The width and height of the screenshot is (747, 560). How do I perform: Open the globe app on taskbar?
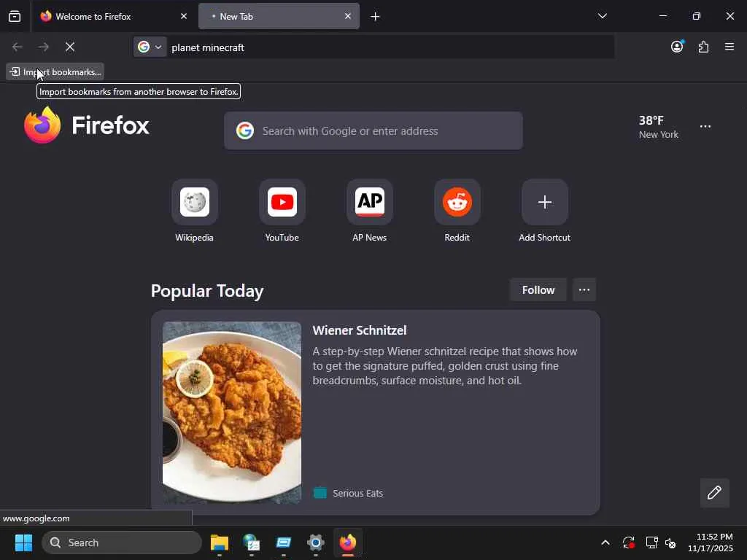(252, 542)
